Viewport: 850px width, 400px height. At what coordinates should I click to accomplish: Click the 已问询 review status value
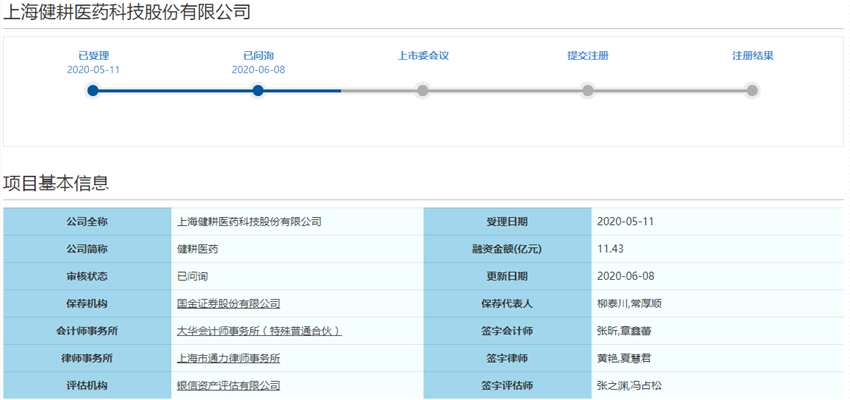192,276
